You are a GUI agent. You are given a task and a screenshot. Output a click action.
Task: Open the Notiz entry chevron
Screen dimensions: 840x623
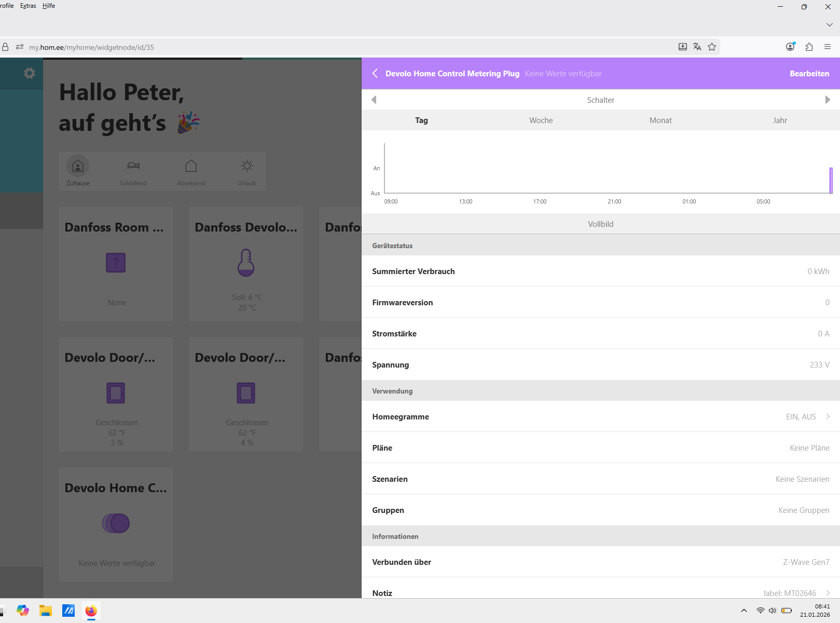pos(828,592)
